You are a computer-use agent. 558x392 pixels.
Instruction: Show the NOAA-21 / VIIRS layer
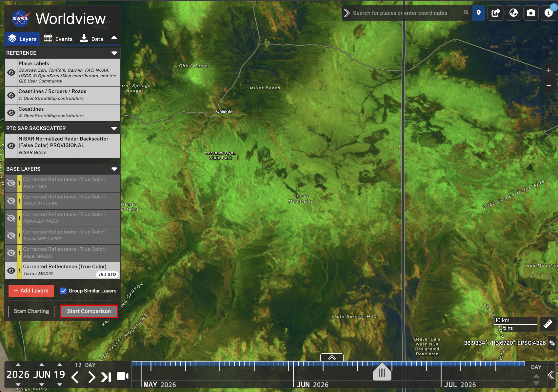11,200
